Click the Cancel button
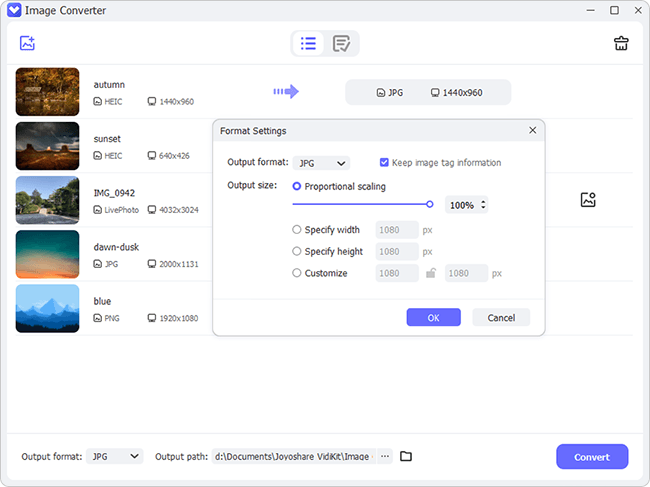650x487 pixels. tap(501, 317)
